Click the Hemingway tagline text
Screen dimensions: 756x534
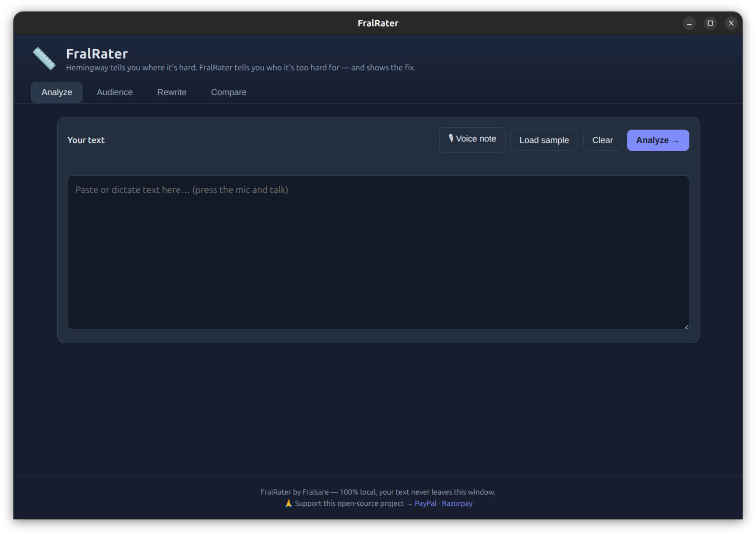[241, 68]
